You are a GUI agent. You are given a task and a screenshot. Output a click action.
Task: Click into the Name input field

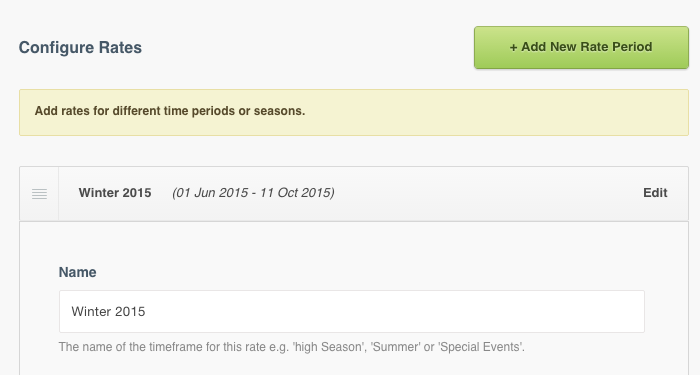click(352, 312)
